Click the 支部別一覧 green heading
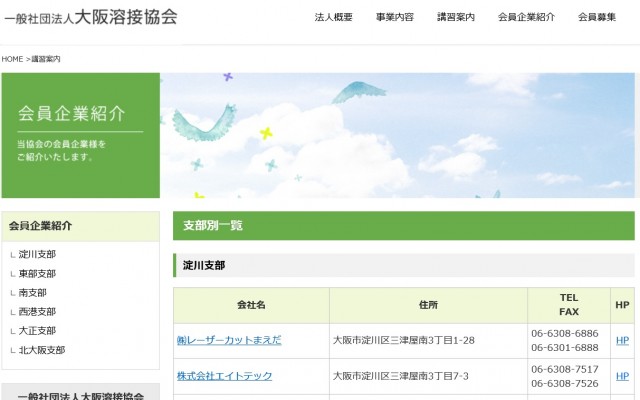The image size is (640, 400). (404, 225)
